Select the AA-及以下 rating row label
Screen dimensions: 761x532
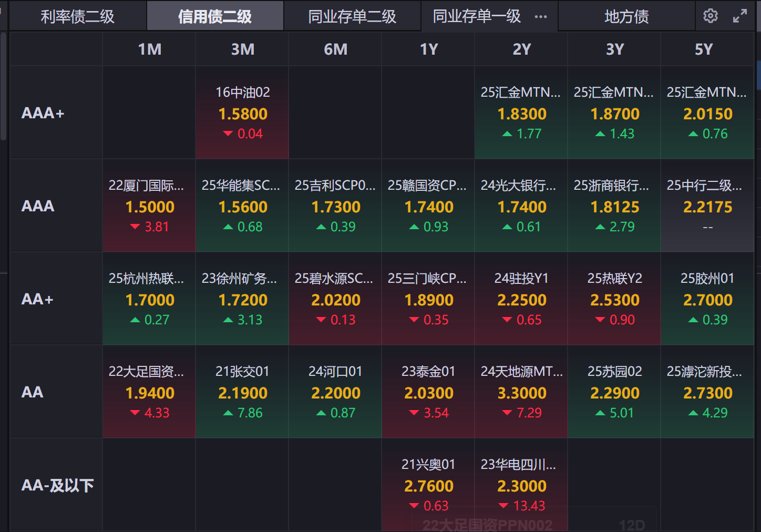[57, 485]
